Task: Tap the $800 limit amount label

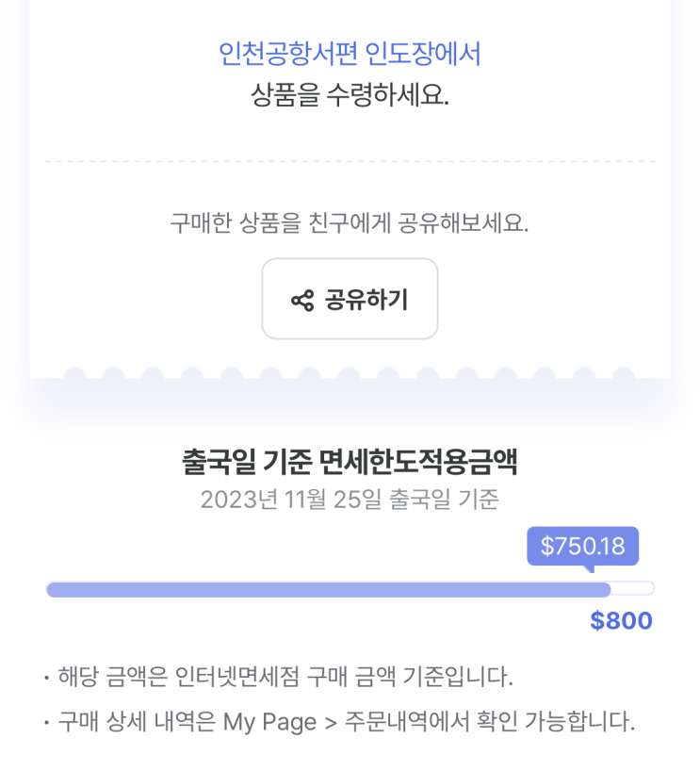Action: click(x=621, y=621)
